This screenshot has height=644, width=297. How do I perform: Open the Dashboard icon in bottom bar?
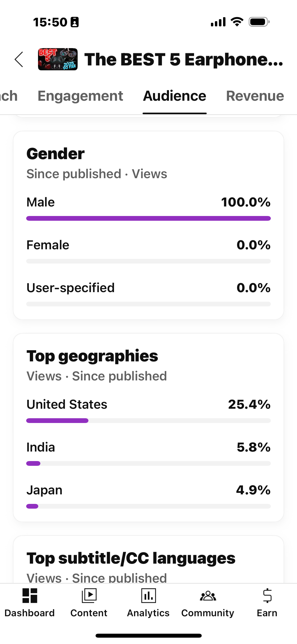click(30, 596)
